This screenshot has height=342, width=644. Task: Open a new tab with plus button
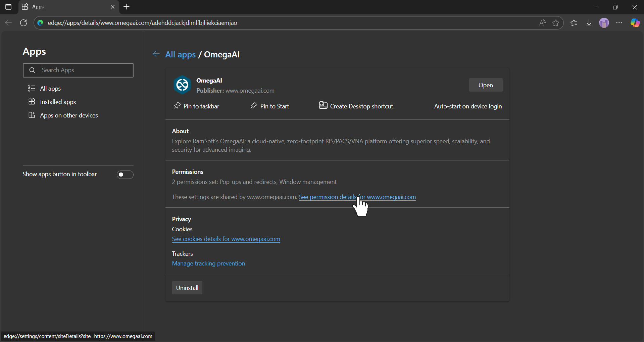[127, 7]
